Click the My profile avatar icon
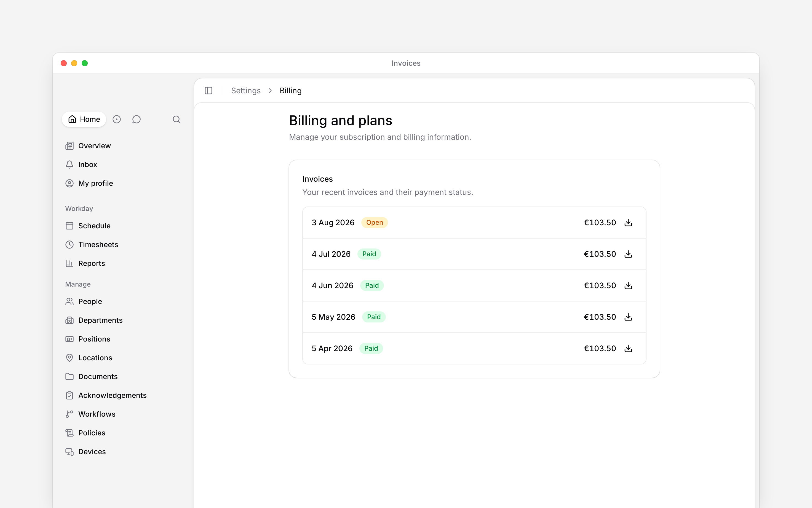The height and width of the screenshot is (508, 812). tap(70, 183)
